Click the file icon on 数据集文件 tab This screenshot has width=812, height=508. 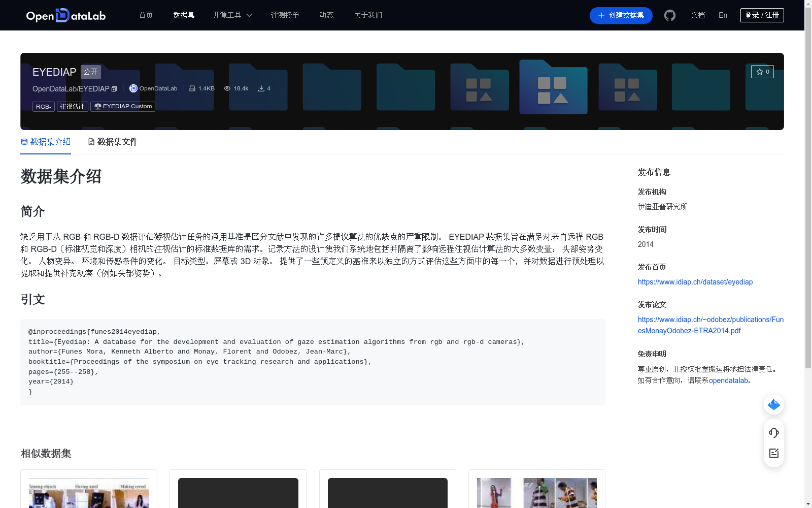(91, 142)
